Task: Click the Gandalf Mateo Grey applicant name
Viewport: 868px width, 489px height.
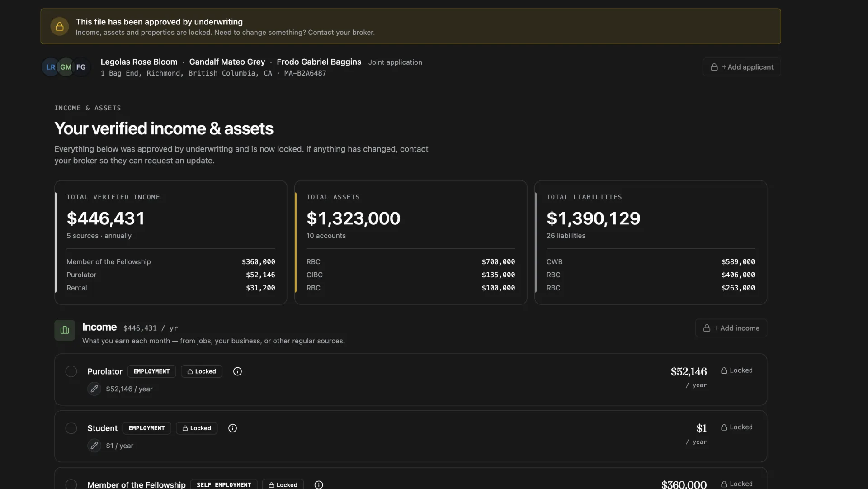Action: (x=227, y=62)
